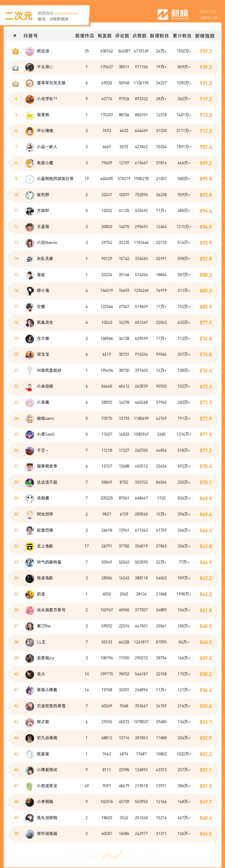This screenshot has height=868, width=225.
Task: Click account name 青柠动画城
Action: (x=47, y=834)
